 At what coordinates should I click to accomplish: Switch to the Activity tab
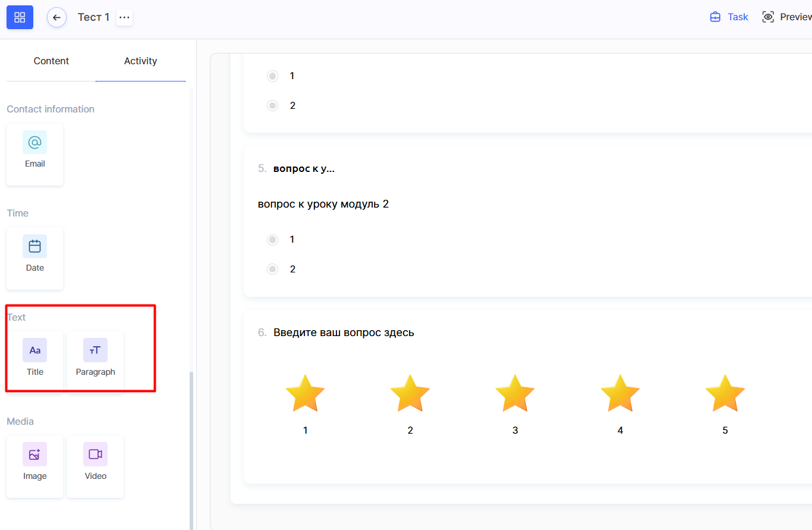[x=140, y=61]
